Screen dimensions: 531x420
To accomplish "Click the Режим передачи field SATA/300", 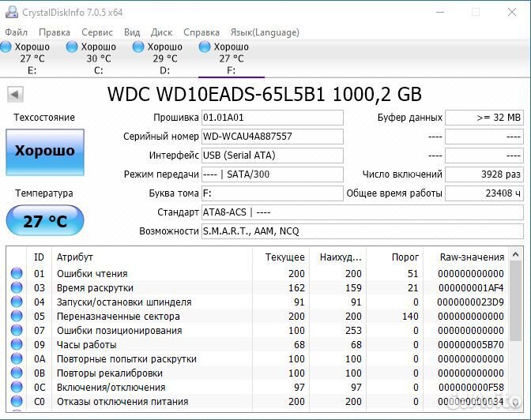I will point(273,174).
